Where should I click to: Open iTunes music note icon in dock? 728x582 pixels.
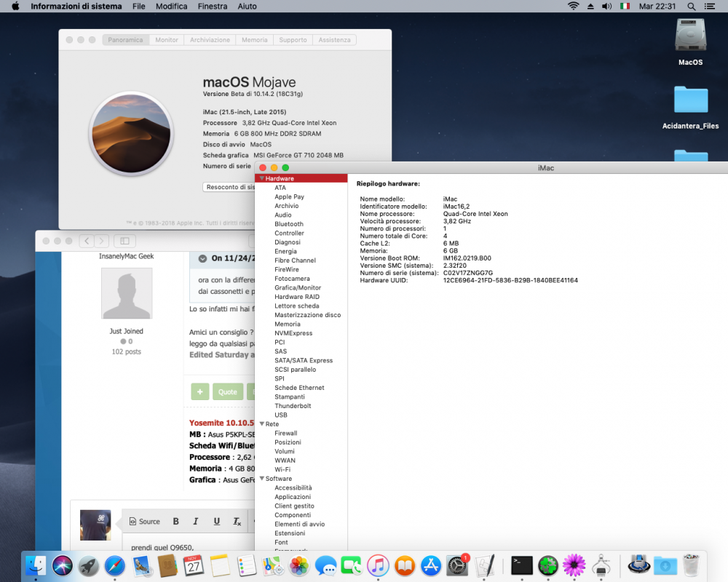(378, 565)
